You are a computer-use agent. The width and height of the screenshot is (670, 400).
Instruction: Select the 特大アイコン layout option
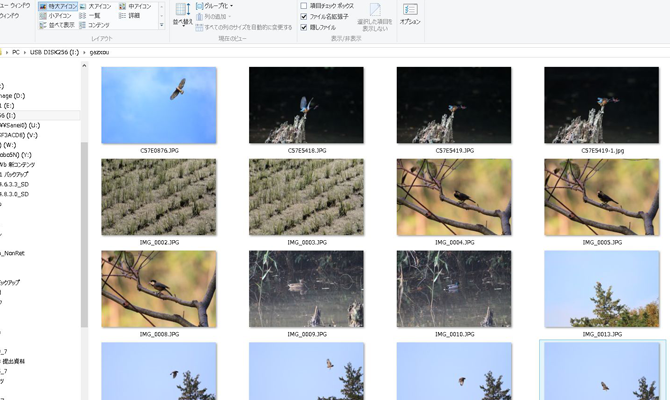(x=58, y=6)
